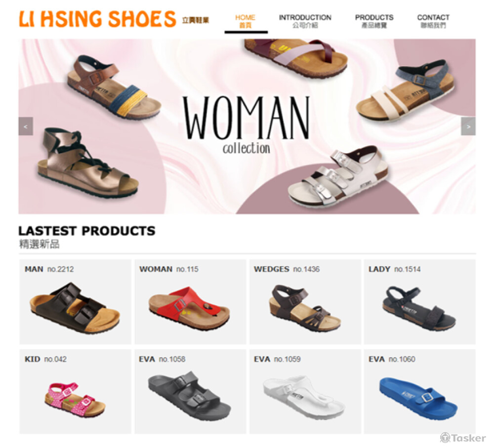Click the Li Hsing Shoes logo
The image size is (494, 448).
coord(114,19)
